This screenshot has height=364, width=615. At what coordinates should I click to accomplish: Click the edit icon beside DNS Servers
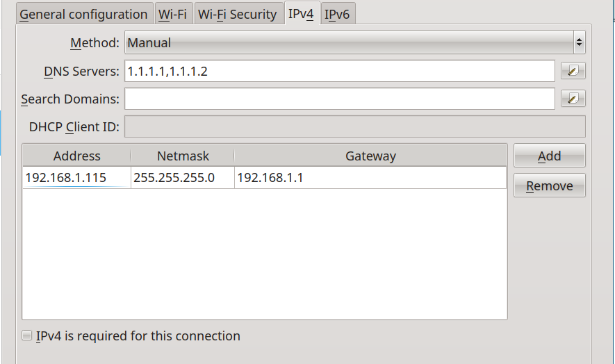pyautogui.click(x=573, y=71)
